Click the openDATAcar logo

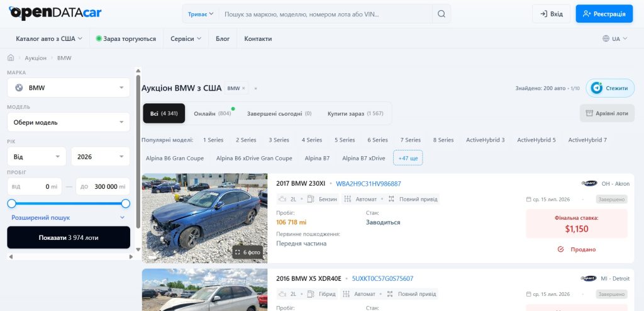pos(55,13)
